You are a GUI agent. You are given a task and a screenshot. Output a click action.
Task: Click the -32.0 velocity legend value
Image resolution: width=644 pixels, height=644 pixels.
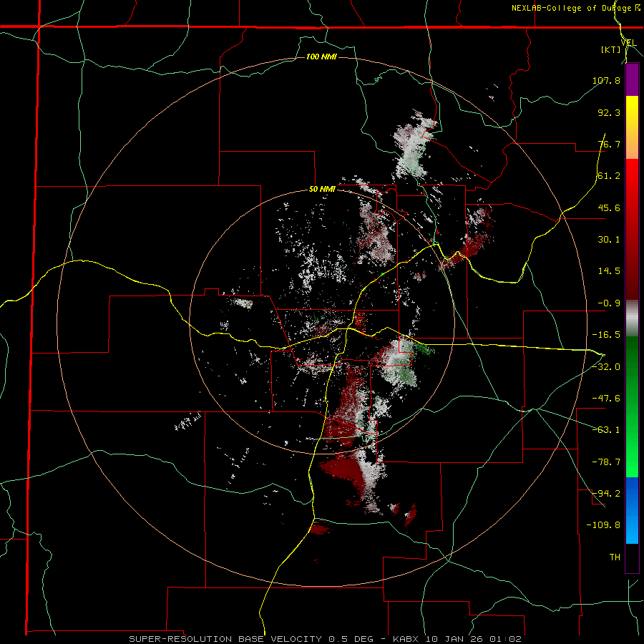click(606, 366)
